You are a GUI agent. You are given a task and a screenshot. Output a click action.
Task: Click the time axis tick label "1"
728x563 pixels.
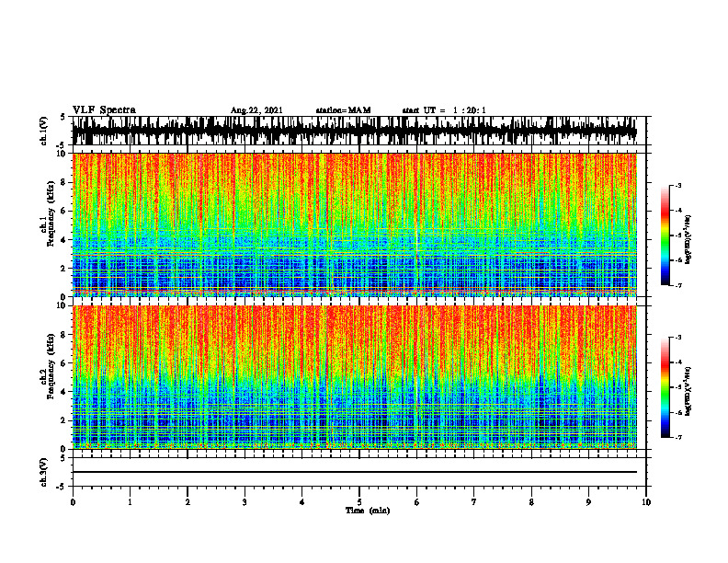coord(130,502)
